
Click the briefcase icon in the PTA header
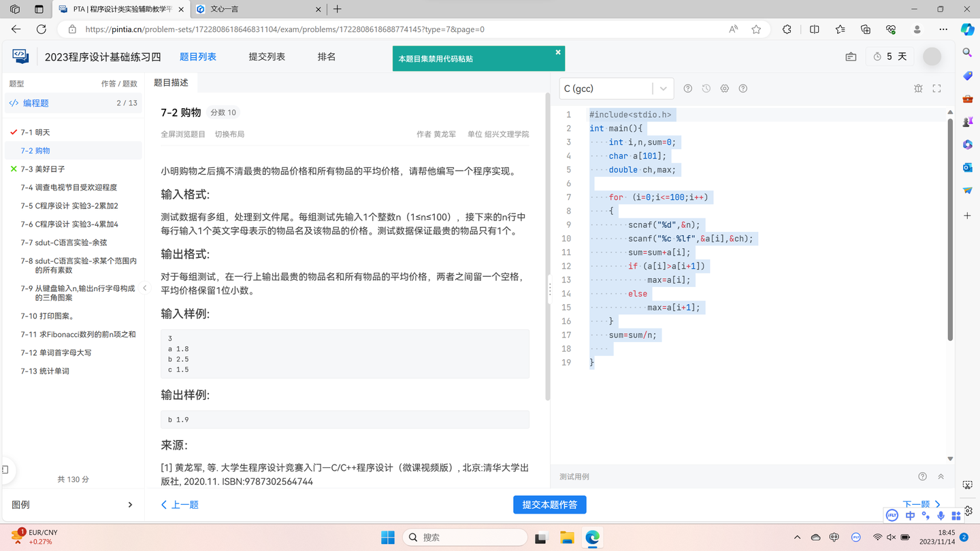pos(850,56)
